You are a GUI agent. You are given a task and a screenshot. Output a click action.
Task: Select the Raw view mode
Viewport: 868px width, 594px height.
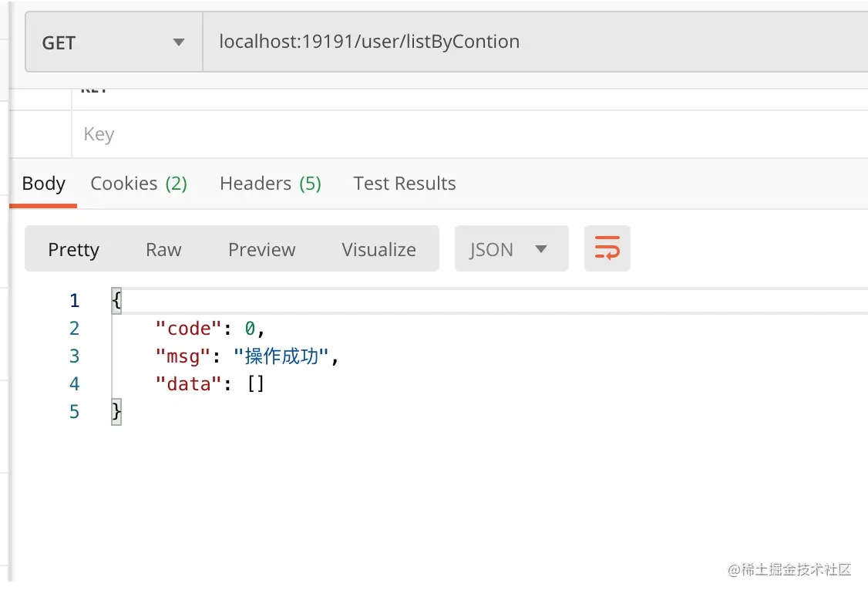click(x=163, y=249)
